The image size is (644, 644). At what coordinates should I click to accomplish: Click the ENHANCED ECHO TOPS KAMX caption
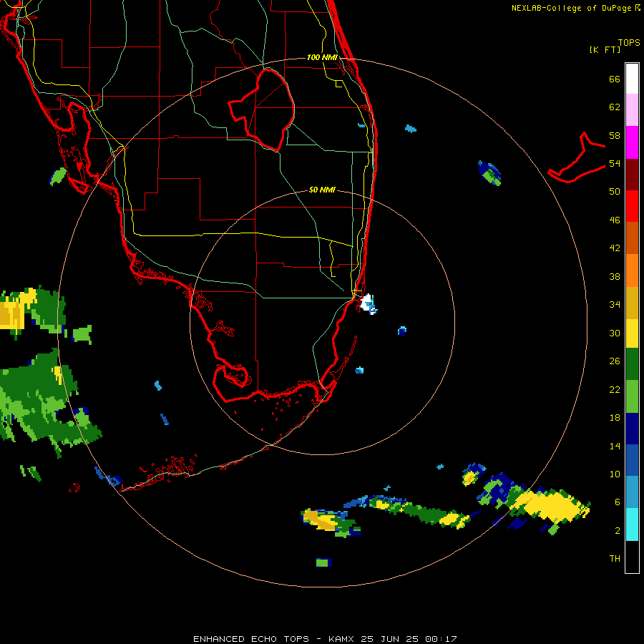(325, 639)
